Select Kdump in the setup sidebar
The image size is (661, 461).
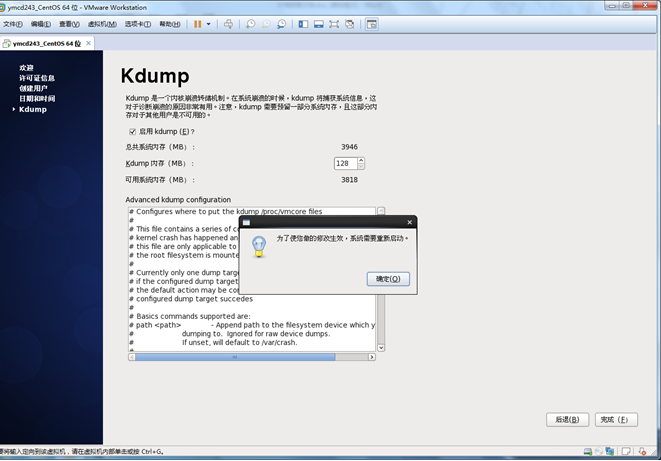coord(32,109)
